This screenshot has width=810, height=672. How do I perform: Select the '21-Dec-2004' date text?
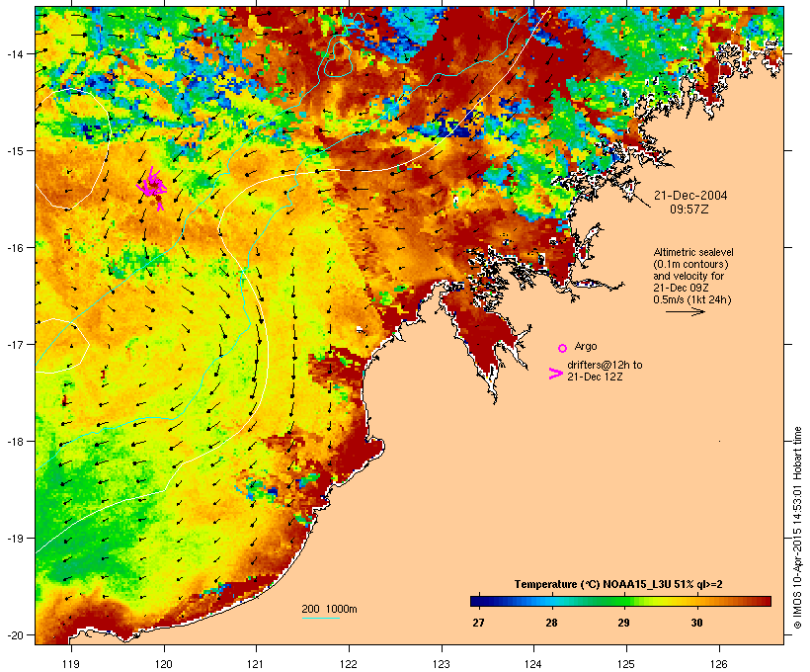[690, 196]
